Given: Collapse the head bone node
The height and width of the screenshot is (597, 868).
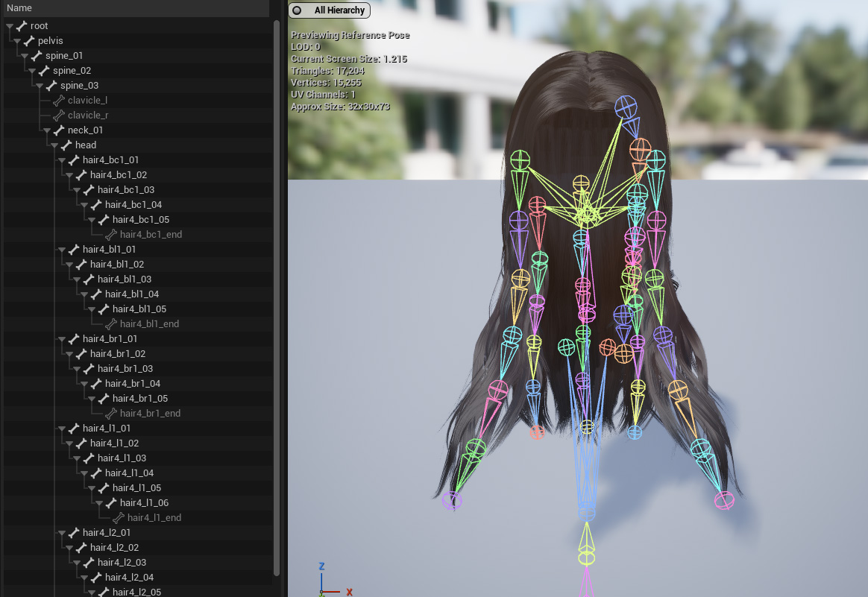Looking at the screenshot, I should tap(54, 145).
